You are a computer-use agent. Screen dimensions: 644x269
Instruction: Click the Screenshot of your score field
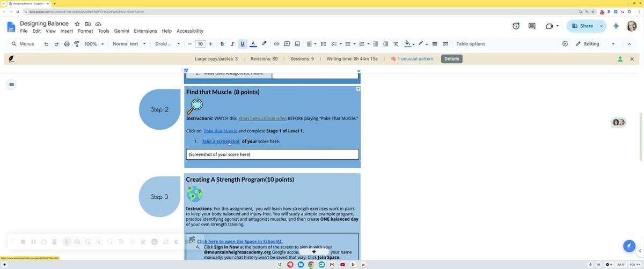tap(273, 154)
